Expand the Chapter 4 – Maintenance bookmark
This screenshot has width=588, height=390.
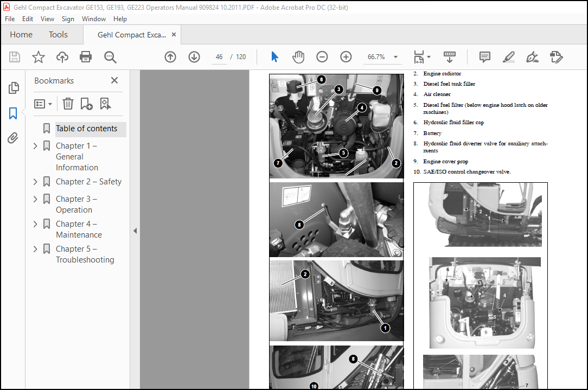coord(35,224)
